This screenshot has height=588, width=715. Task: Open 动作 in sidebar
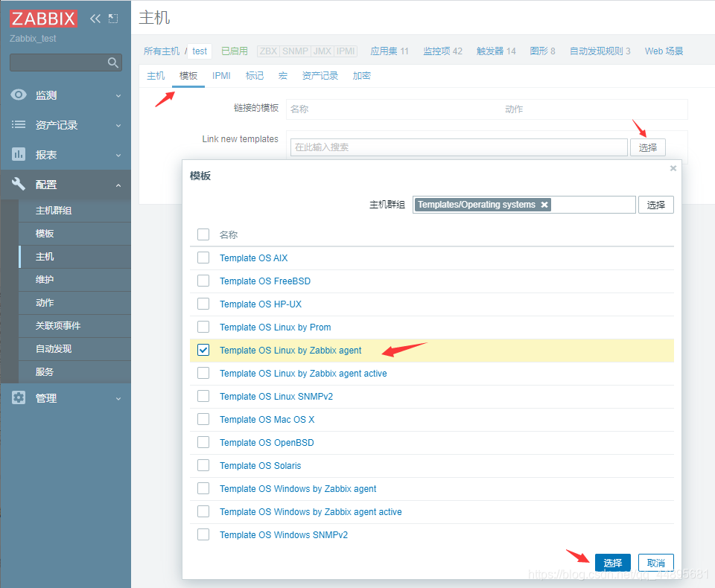pos(45,303)
